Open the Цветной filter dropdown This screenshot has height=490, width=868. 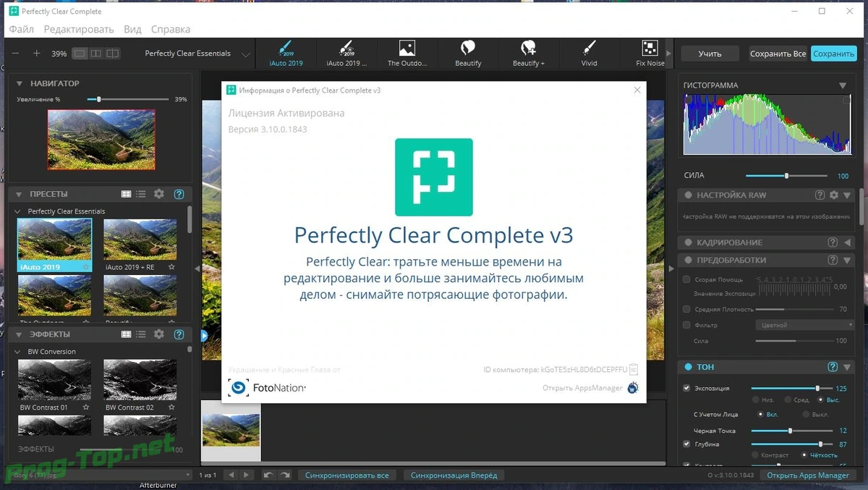click(x=804, y=325)
